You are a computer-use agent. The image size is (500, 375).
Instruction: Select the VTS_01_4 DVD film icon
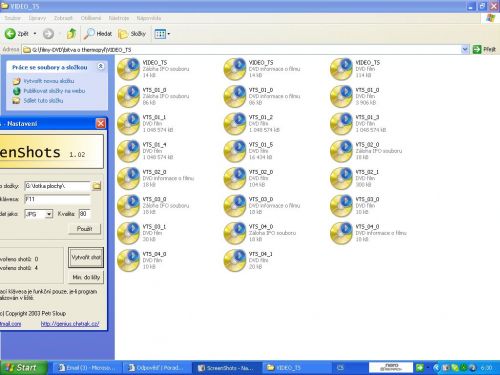click(x=129, y=151)
